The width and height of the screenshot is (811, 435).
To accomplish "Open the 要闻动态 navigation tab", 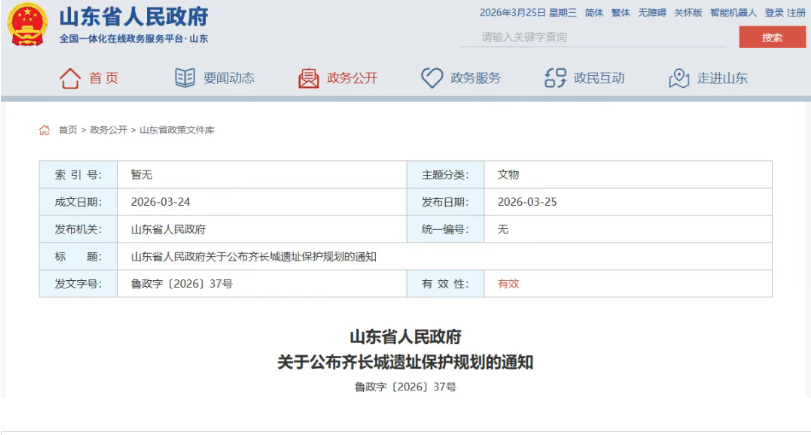I will coord(229,78).
